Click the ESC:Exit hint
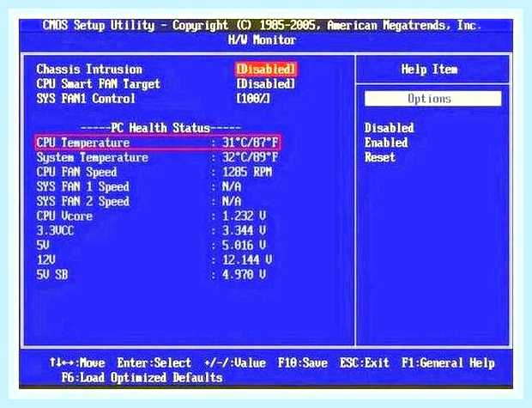The image size is (532, 408). coord(365,362)
